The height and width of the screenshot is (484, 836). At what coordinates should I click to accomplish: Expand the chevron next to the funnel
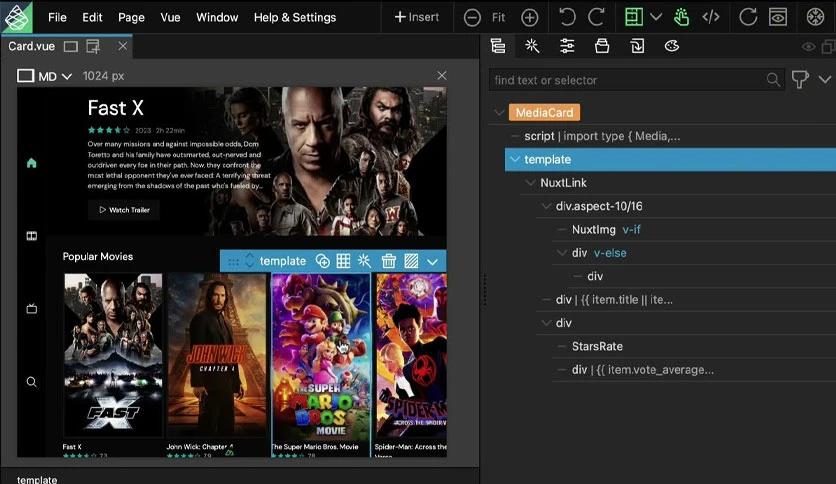tap(825, 79)
